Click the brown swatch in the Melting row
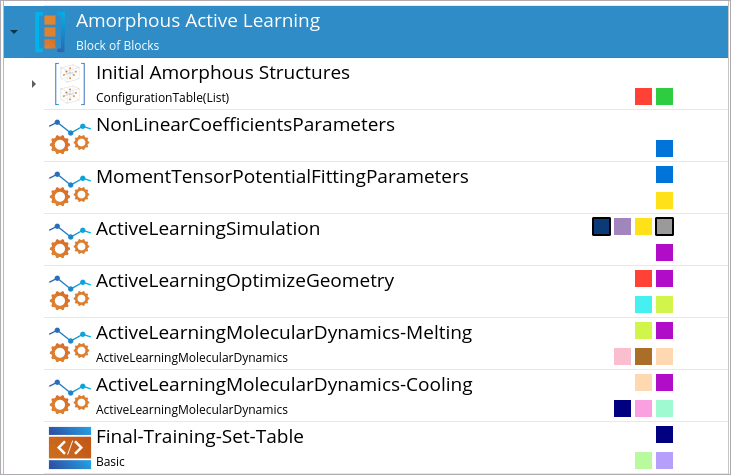 tap(643, 357)
